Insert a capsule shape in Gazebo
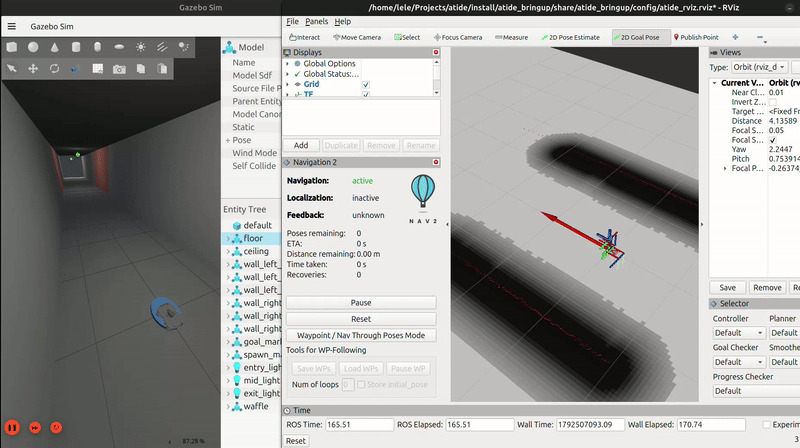 97,47
